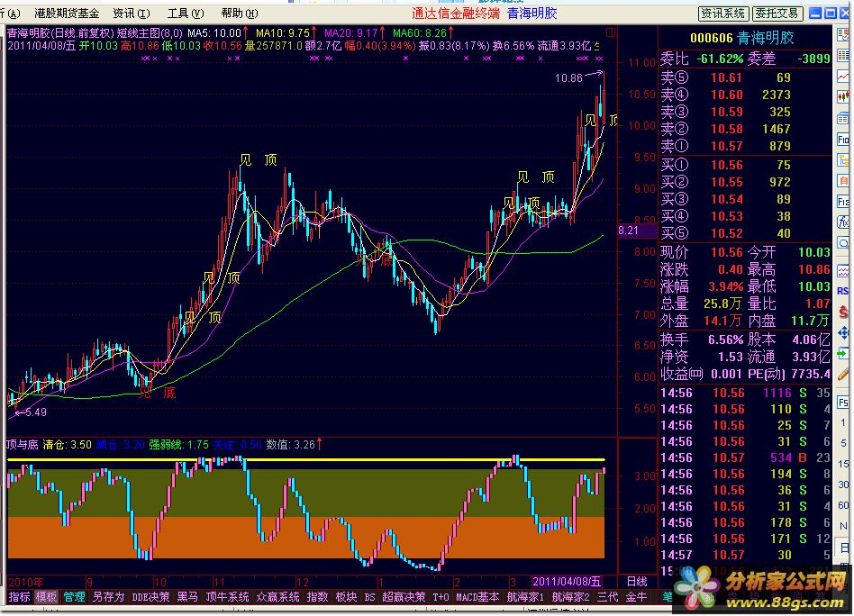854x616 pixels.
Task: Switch to the 航海家1 tab
Action: (x=525, y=597)
